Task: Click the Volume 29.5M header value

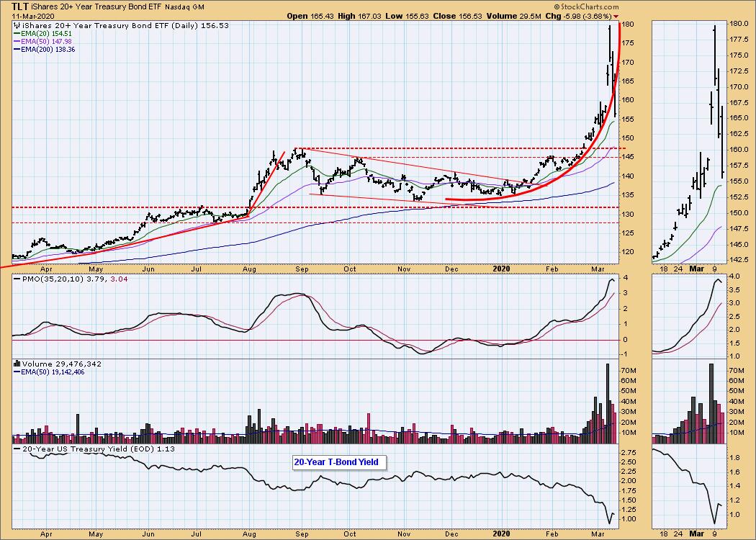Action: pos(513,16)
